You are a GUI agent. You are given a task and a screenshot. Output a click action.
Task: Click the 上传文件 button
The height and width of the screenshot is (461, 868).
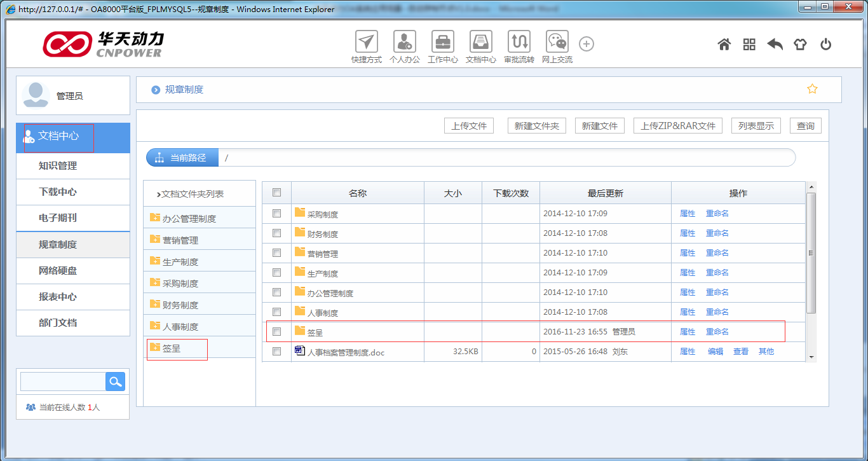click(x=468, y=126)
